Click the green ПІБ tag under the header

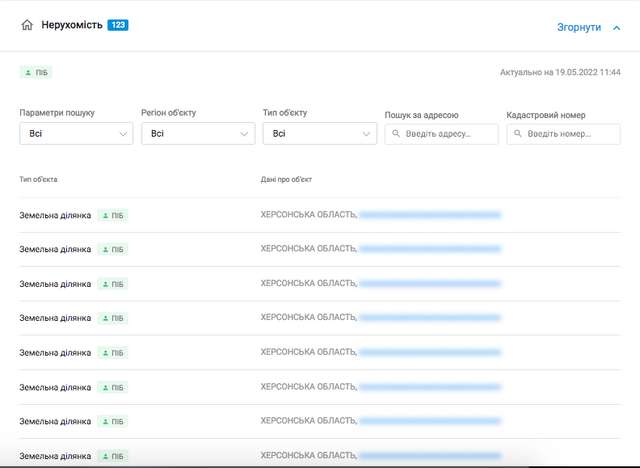[36, 73]
